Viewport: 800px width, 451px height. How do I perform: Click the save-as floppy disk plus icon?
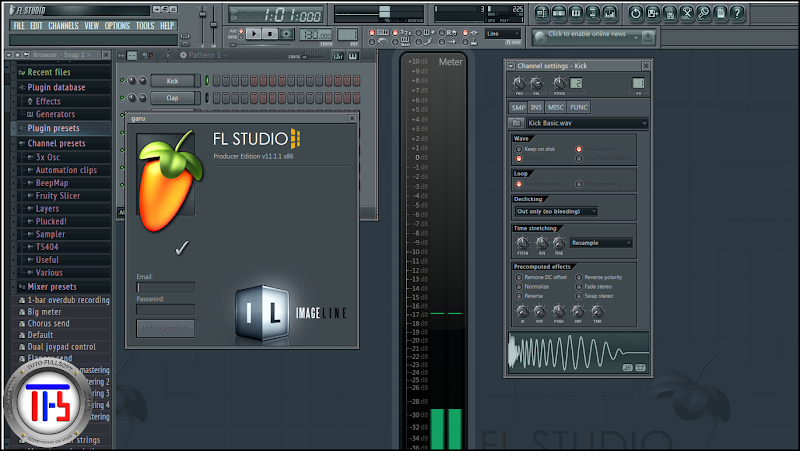point(653,13)
